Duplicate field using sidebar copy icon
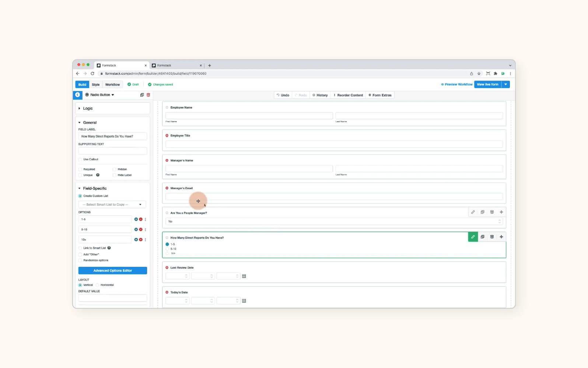The width and height of the screenshot is (588, 368). pyautogui.click(x=142, y=95)
